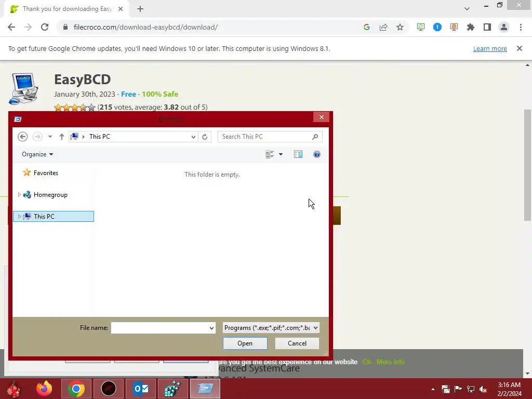This screenshot has height=399, width=532.
Task: Dismiss the Chrome updates info bar
Action: pos(519,48)
